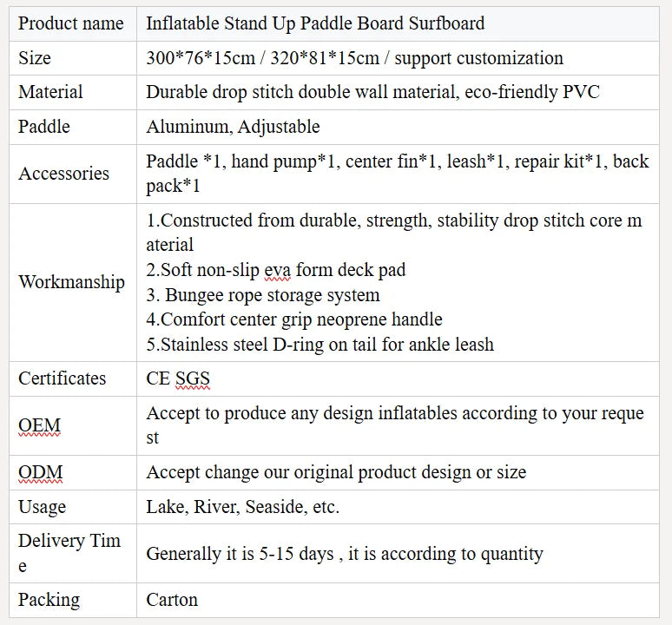Image resolution: width=672 pixels, height=625 pixels.
Task: Select the Inflatable Stand Up Paddle Board text
Action: click(x=315, y=23)
